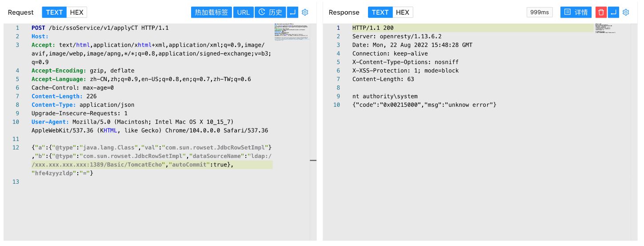Toggle line wrap icon in response panel
The height and width of the screenshot is (246, 644).
613,12
